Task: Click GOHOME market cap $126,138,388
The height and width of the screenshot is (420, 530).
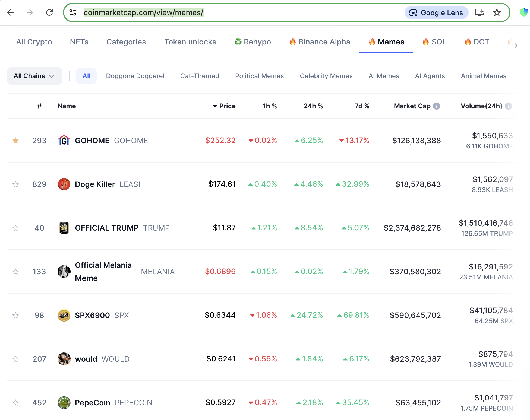Action: [417, 141]
